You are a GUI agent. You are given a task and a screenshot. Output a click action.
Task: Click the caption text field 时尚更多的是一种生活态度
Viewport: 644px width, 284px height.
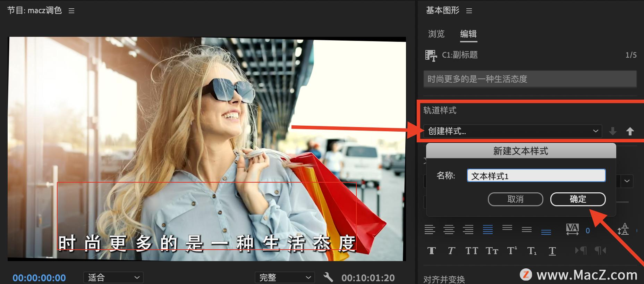[530, 79]
